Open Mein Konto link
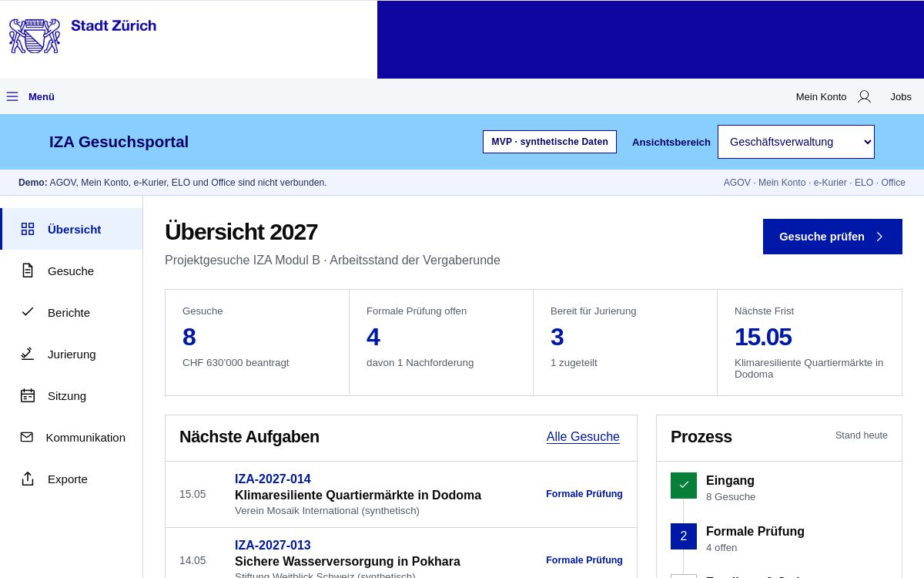The image size is (924, 578). [821, 96]
